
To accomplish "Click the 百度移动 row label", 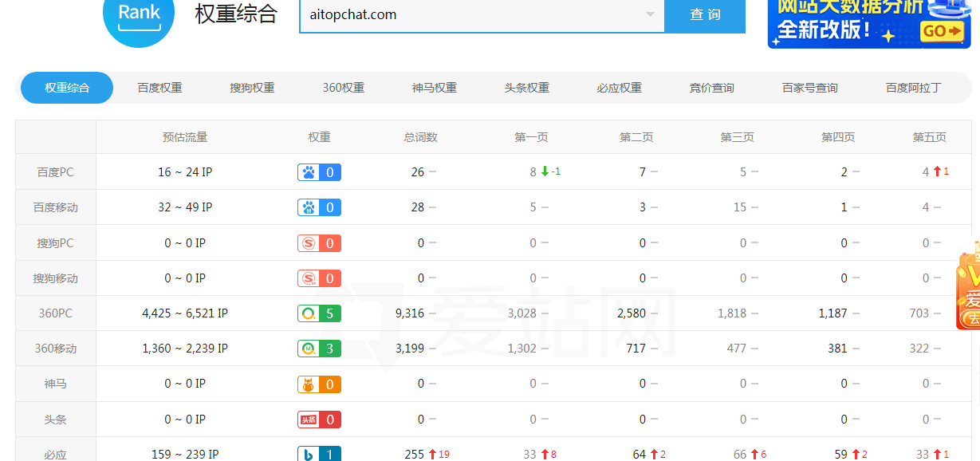I will coord(56,207).
